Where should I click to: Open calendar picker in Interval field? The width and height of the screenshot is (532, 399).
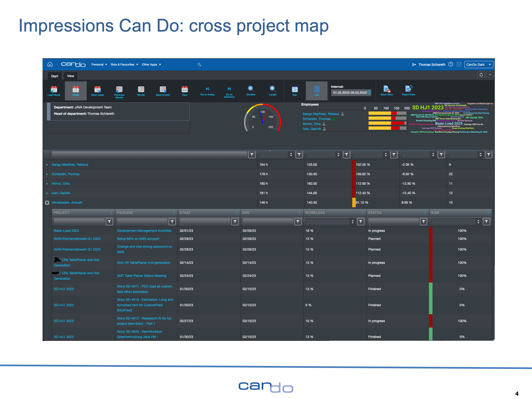[x=368, y=93]
